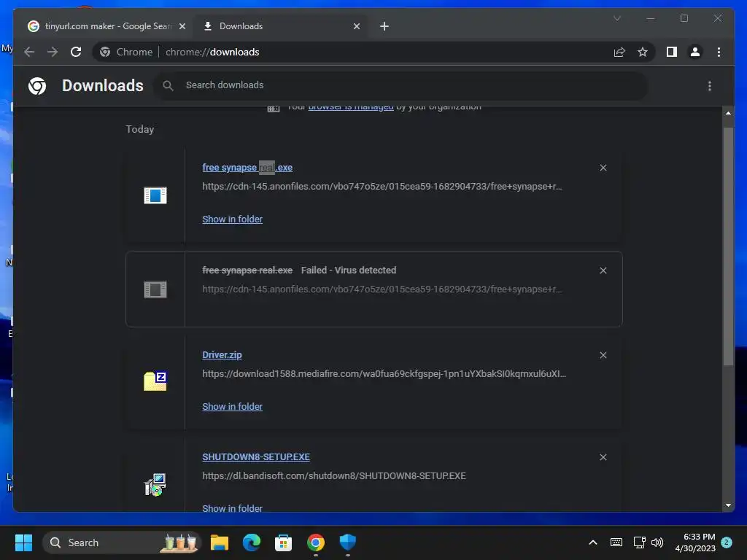This screenshot has width=747, height=560.
Task: Bookmark this tab with the star icon
Action: pyautogui.click(x=643, y=52)
